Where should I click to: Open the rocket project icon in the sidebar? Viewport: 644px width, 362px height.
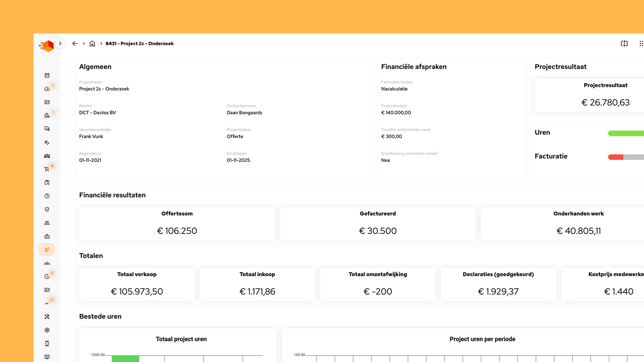[47, 249]
